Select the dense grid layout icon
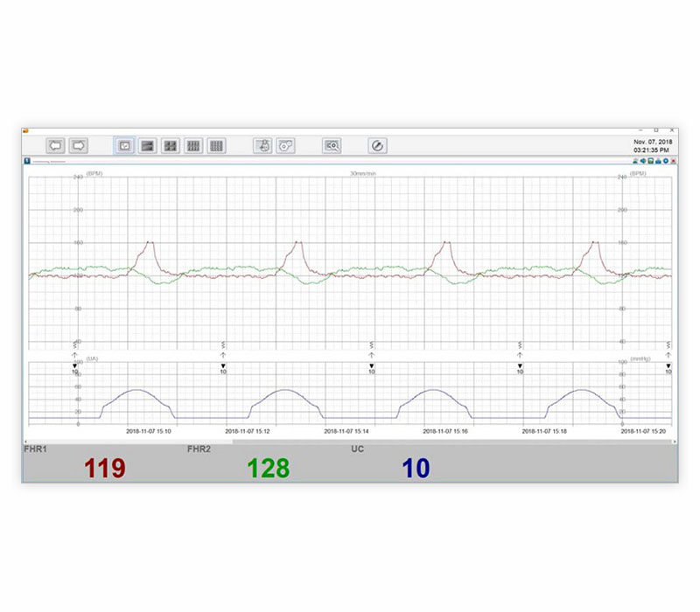 tap(217, 146)
